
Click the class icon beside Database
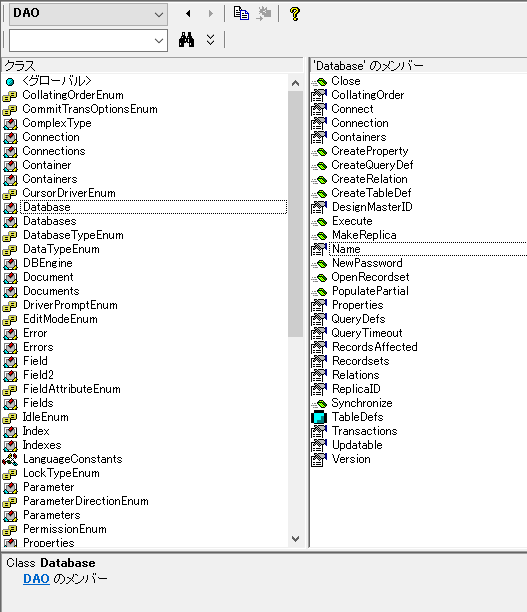(x=10, y=207)
